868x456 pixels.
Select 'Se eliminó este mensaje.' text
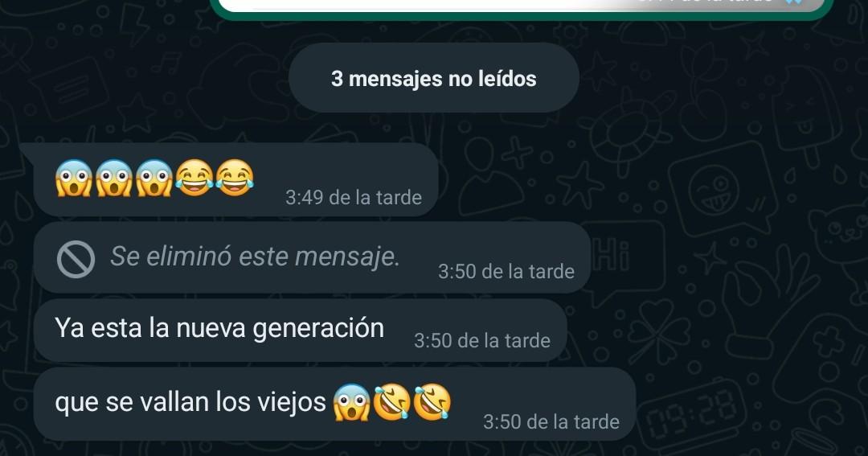pos(255,257)
